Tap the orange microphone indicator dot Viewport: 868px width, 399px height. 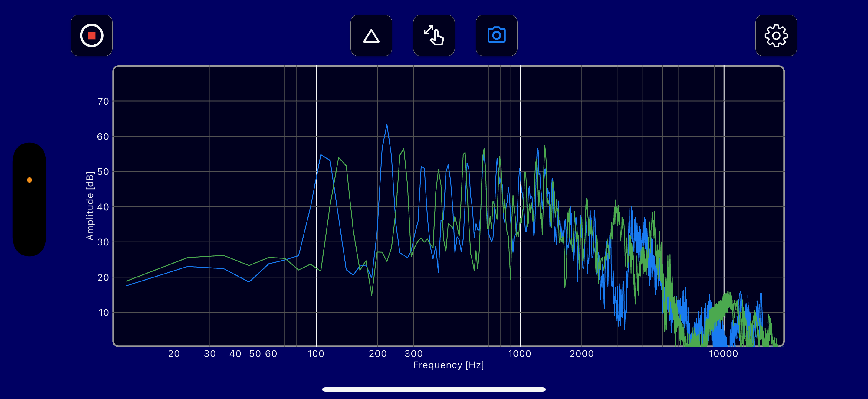coord(29,180)
